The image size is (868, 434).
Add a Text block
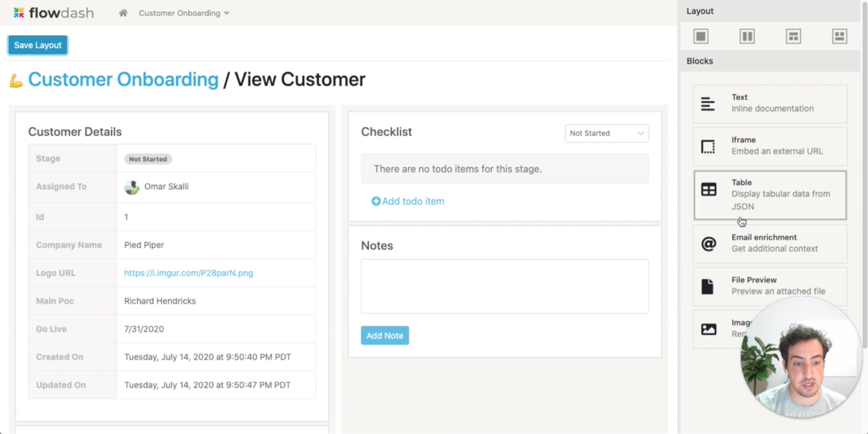[770, 103]
